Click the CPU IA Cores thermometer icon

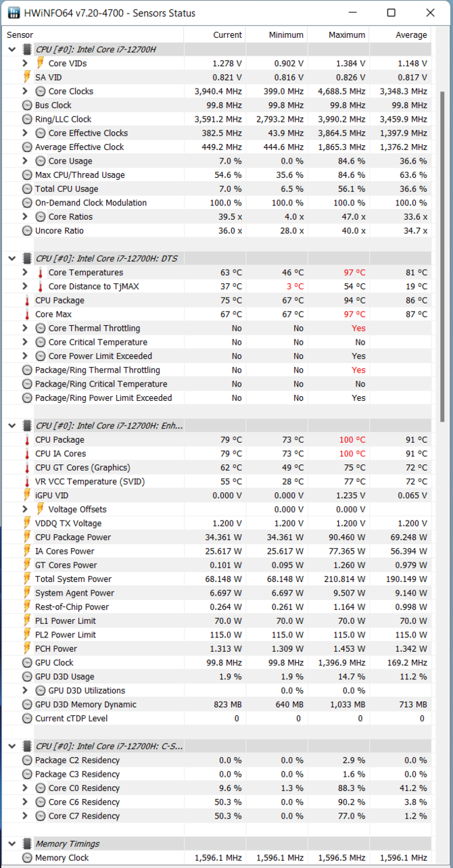[27, 454]
